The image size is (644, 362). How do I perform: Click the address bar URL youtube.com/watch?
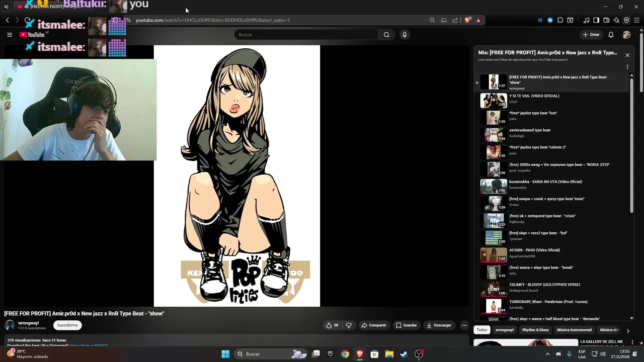[x=212, y=20]
